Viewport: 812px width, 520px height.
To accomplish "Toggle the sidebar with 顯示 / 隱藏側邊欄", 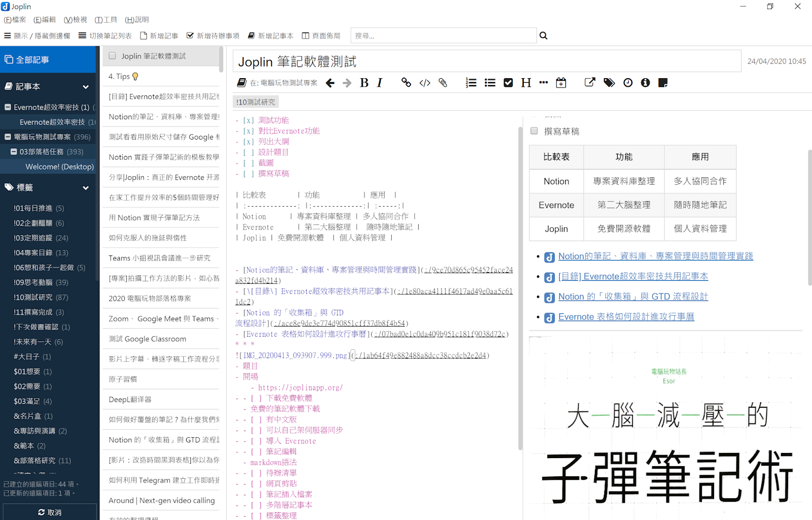I will (37, 36).
